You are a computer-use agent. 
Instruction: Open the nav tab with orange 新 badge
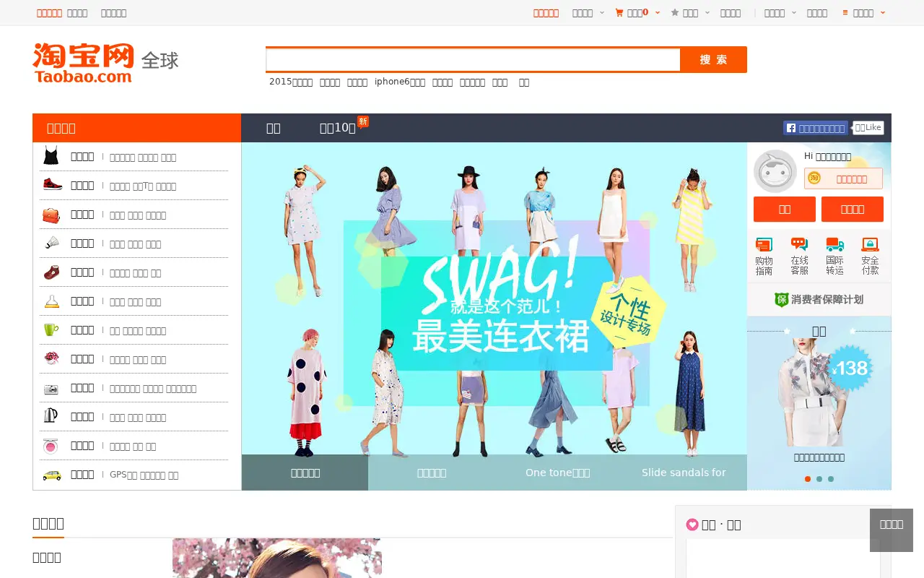pyautogui.click(x=338, y=128)
